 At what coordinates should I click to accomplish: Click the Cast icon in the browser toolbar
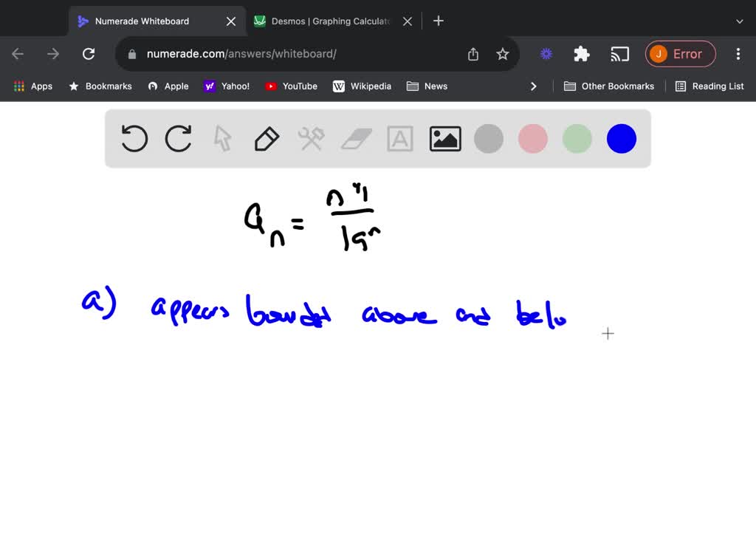tap(619, 53)
